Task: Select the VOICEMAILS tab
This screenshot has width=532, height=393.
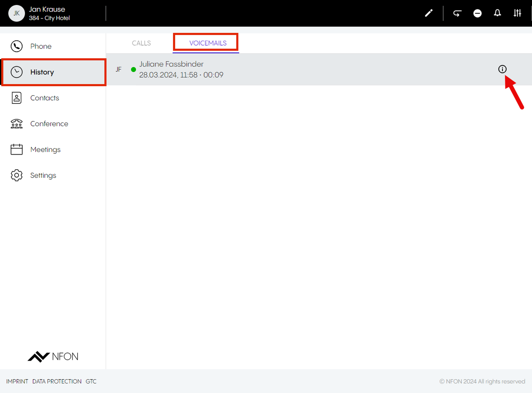Action: (208, 43)
